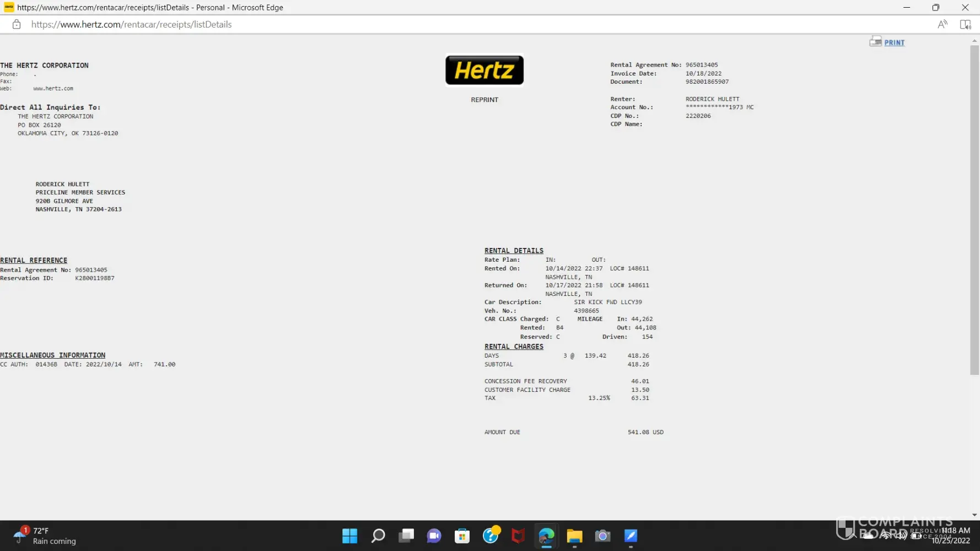Click the Hertz favicon in the title bar

pos(9,7)
